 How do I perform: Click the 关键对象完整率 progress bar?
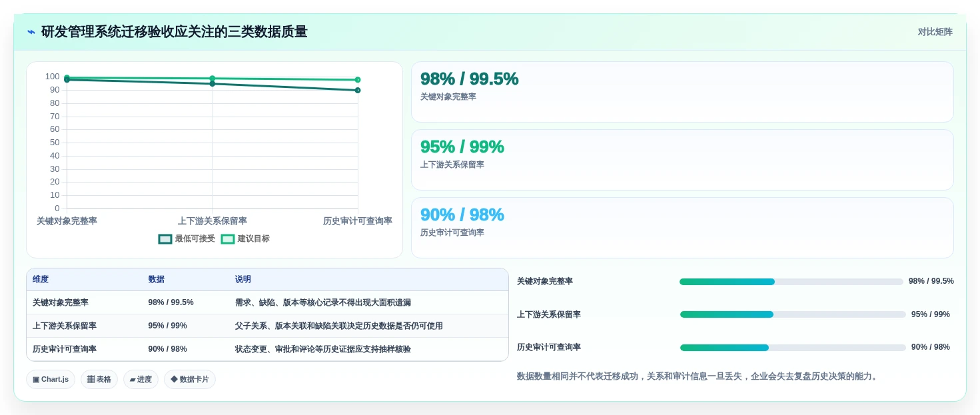click(791, 282)
